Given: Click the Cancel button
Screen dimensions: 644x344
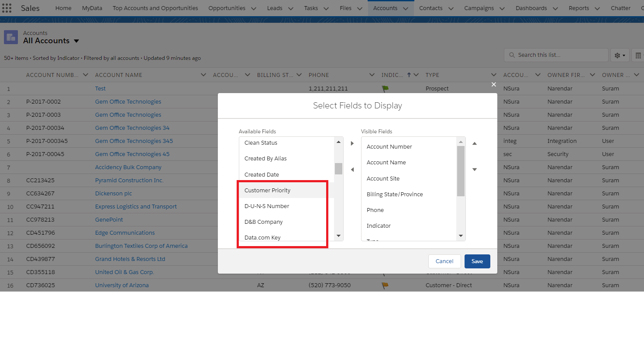Looking at the screenshot, I should coord(444,261).
